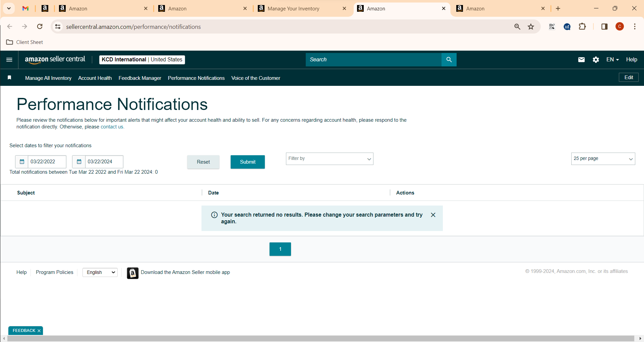The width and height of the screenshot is (644, 342).
Task: Click the zoom magnifier in address bar
Action: 517,26
